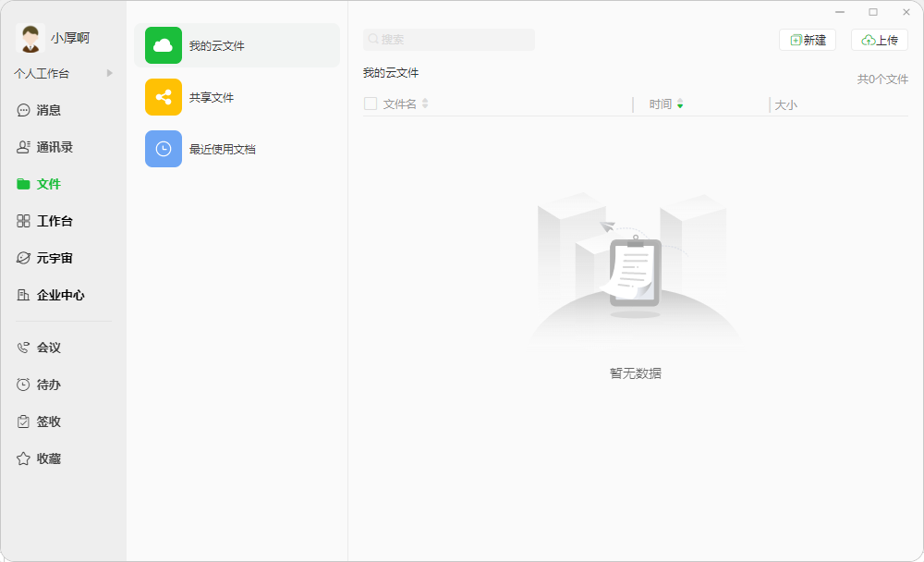The width and height of the screenshot is (924, 562).
Task: Sort files by the 文件名 column arrows
Action: 425,104
